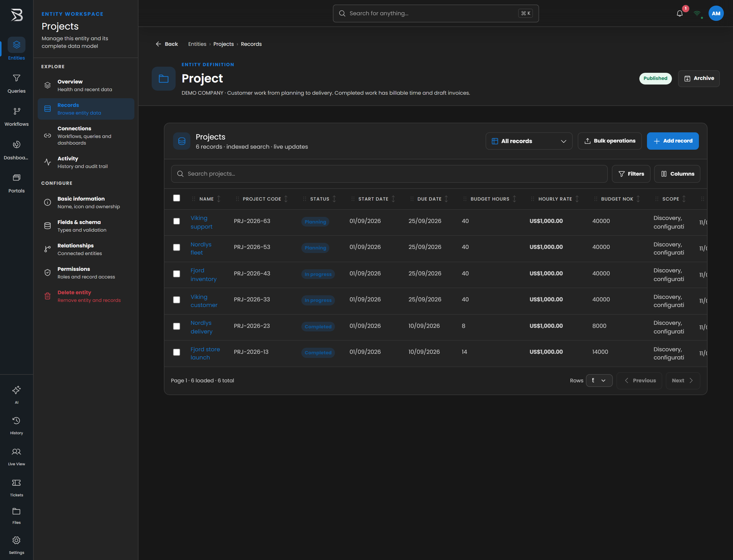The image size is (733, 560).
Task: Open Portals from the left rail
Action: point(16,183)
